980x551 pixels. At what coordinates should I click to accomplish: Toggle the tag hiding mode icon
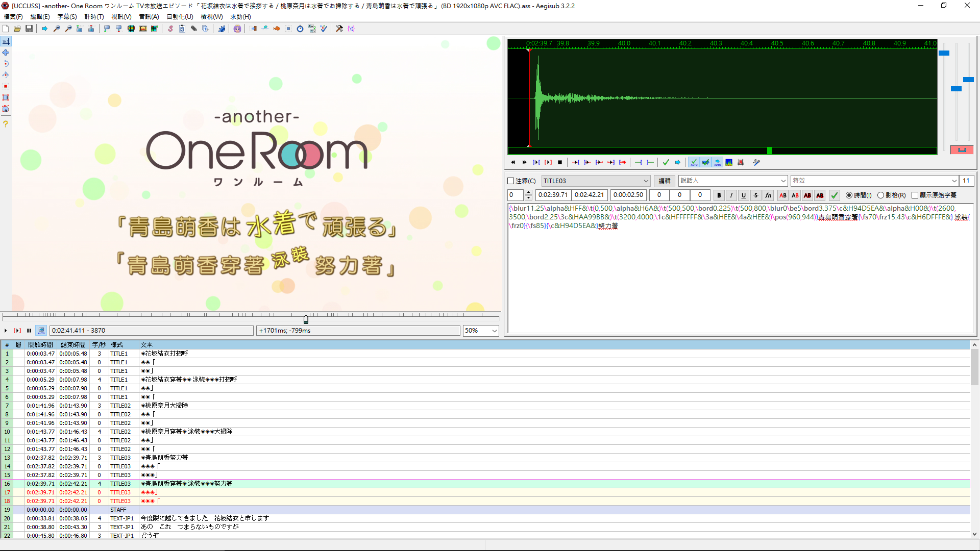(351, 29)
